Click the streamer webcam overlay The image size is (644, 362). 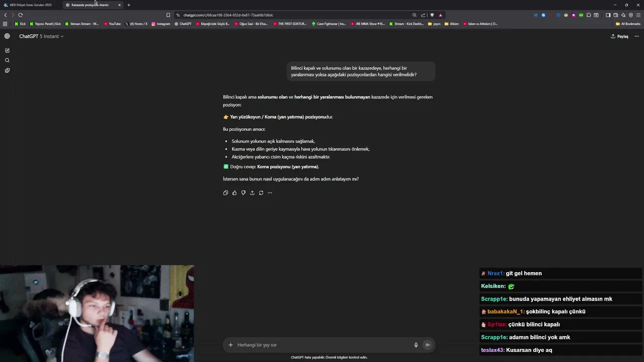(97, 313)
